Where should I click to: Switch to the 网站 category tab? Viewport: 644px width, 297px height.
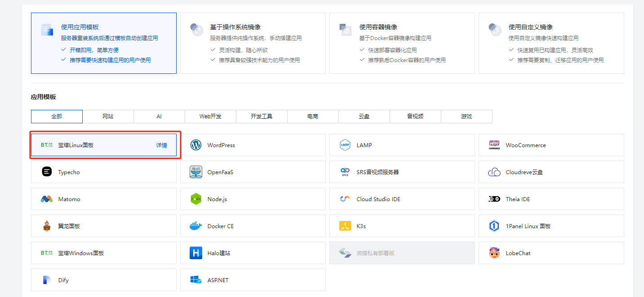[x=108, y=116]
